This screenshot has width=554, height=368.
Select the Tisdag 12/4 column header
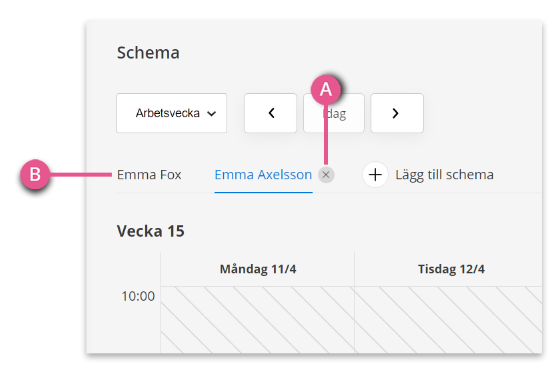pos(451,269)
